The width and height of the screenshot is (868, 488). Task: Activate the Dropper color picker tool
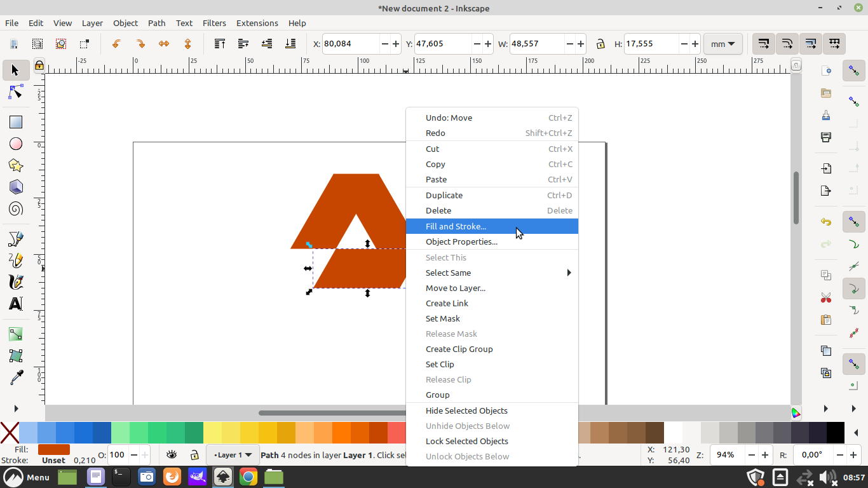pos(16,377)
